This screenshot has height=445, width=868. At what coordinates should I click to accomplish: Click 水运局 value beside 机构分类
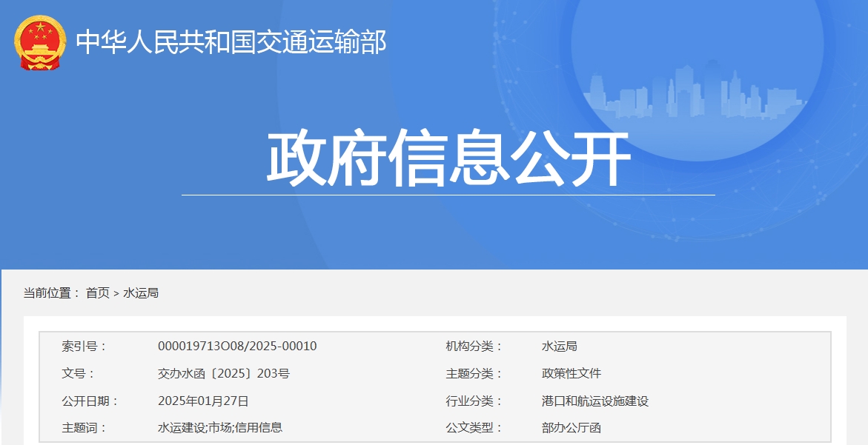click(559, 346)
